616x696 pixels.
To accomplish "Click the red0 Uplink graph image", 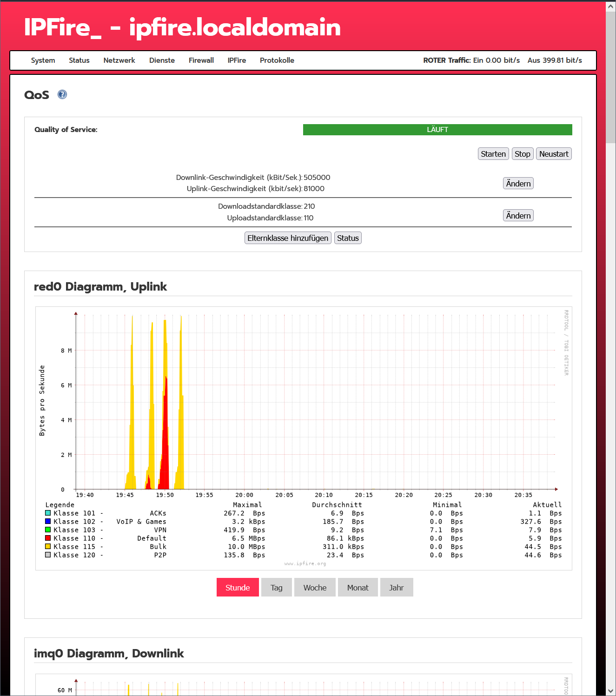I will point(304,438).
